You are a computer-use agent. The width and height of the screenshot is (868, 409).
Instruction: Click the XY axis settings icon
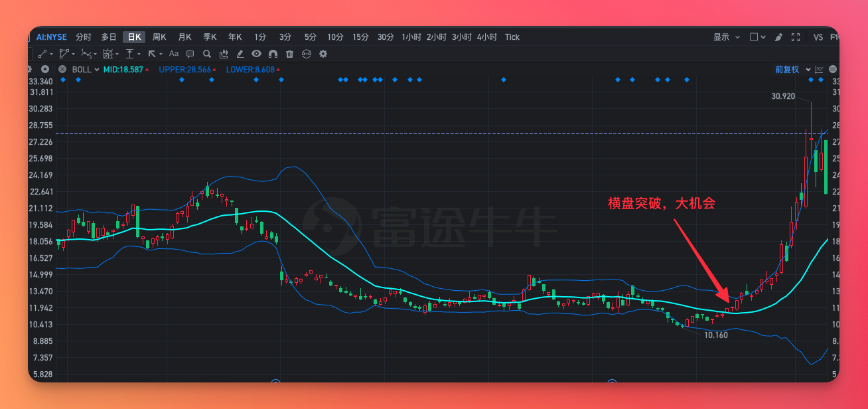tap(820, 69)
